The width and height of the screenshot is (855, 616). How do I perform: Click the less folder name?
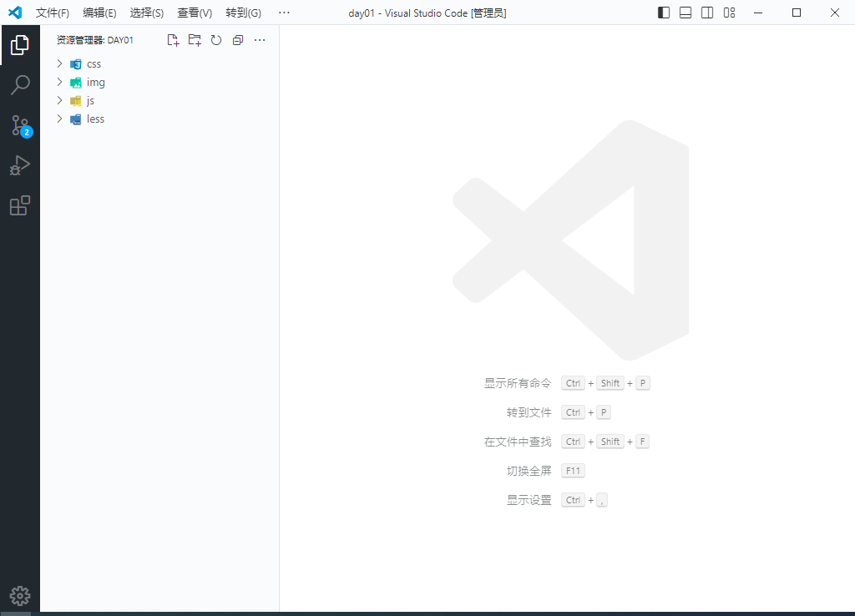pos(95,119)
